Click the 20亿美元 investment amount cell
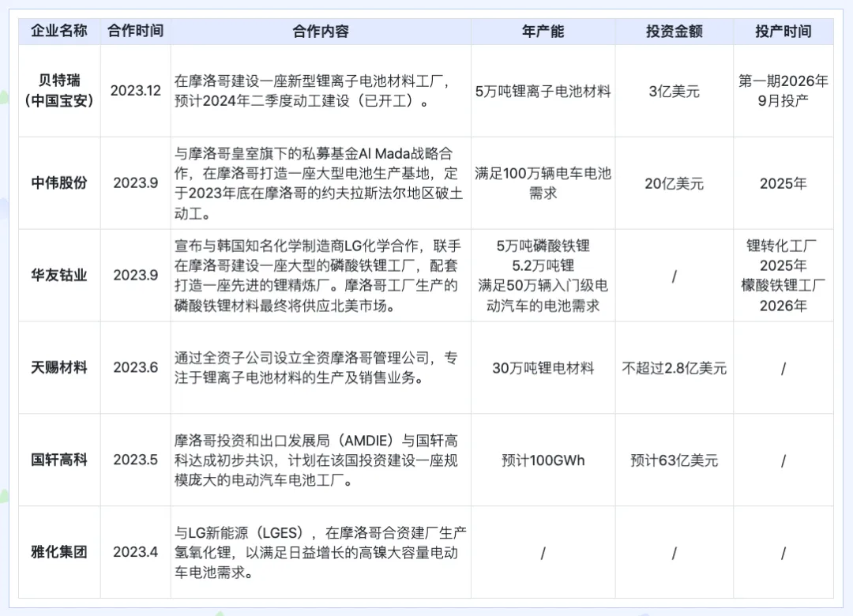The height and width of the screenshot is (616, 853). point(674,183)
